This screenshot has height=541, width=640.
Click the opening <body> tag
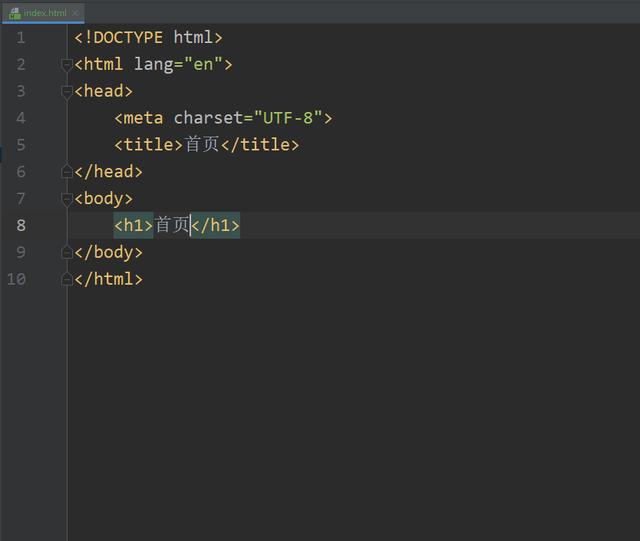pos(104,199)
